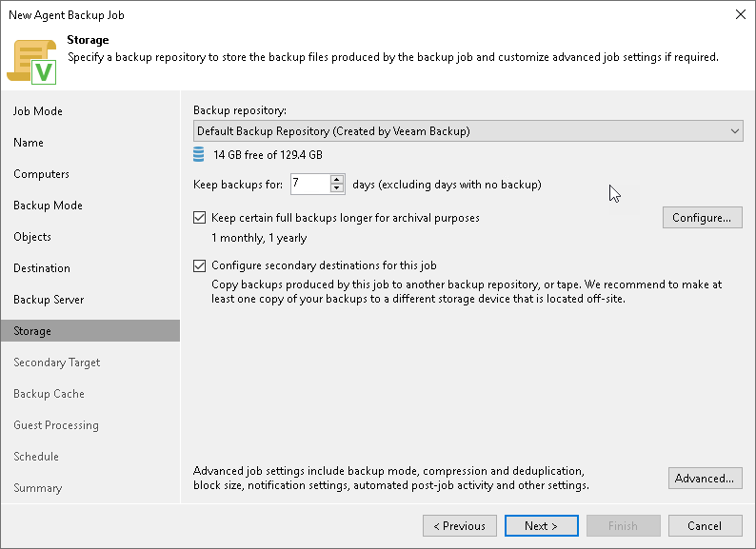Select the Backup Server step
Screen dimensions: 756x549
tap(49, 300)
